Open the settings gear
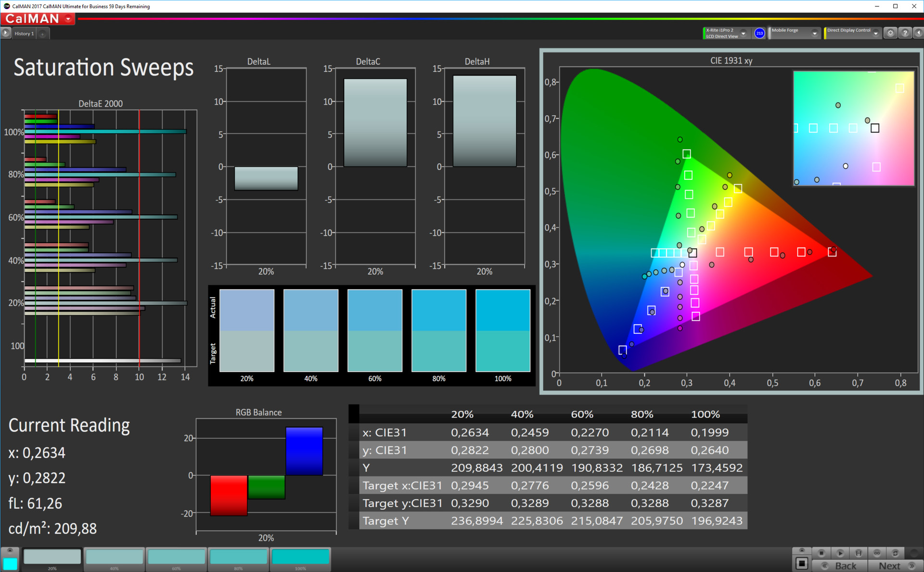This screenshot has width=924, height=572. (890, 33)
